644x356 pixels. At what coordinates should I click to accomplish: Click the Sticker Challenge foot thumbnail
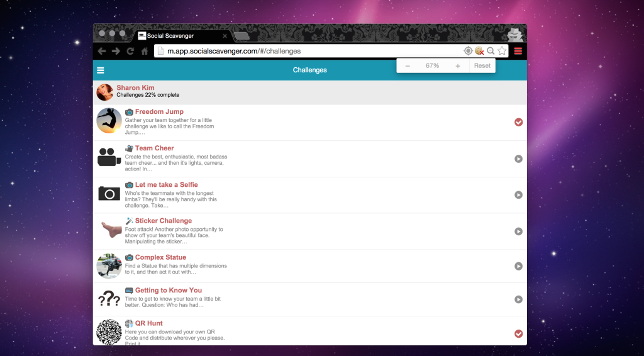111,230
